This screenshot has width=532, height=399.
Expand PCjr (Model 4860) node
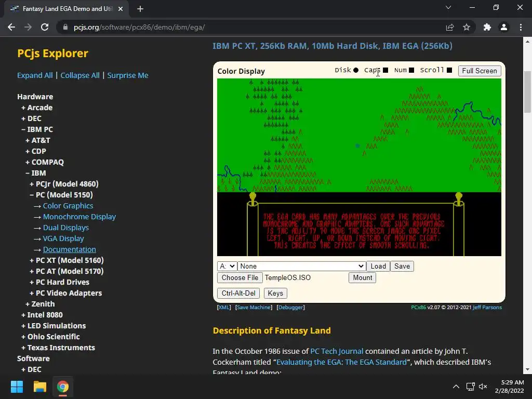pos(64,184)
